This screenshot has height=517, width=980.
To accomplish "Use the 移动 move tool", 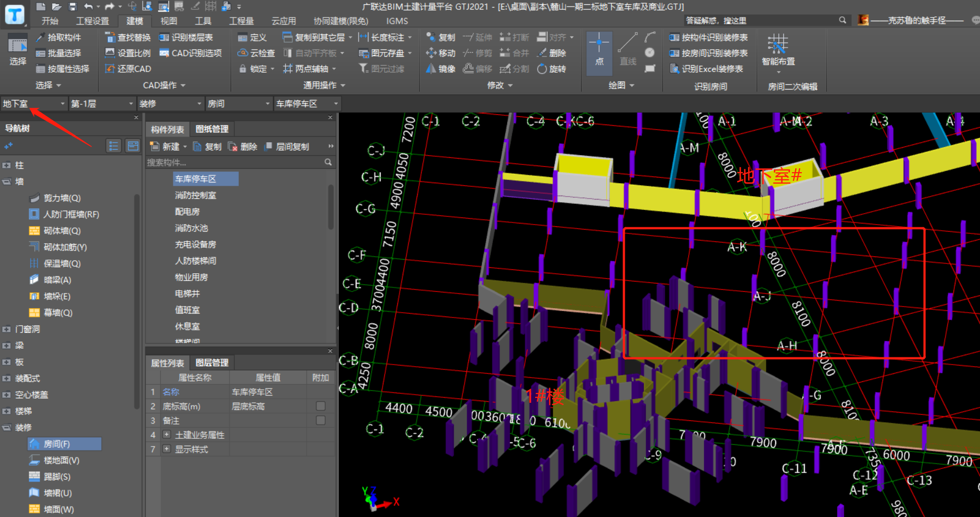I will coord(441,53).
